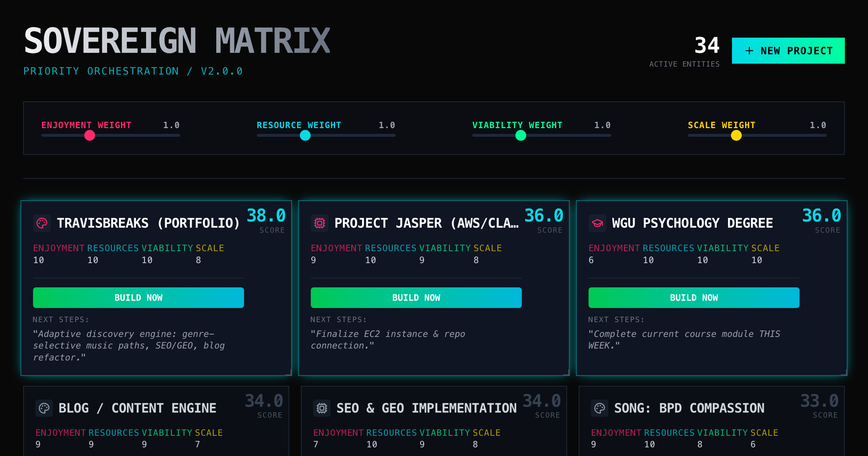Click the 34 active entities counter
This screenshot has height=456, width=868.
707,46
